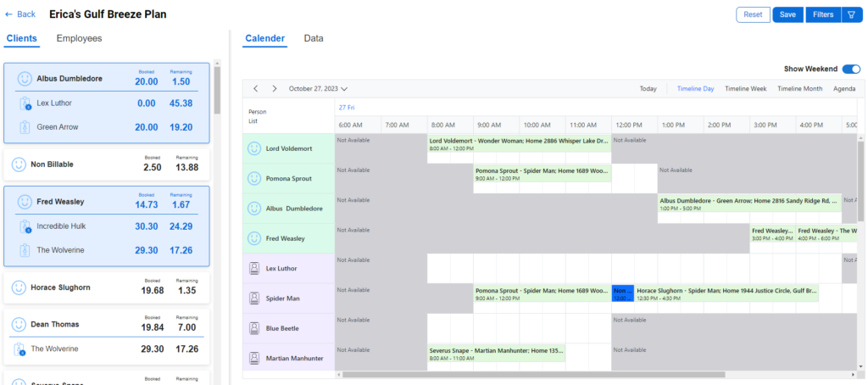Image resolution: width=868 pixels, height=385 pixels.
Task: Click Martian Manhunter employee icon in calendar
Action: coord(254,358)
